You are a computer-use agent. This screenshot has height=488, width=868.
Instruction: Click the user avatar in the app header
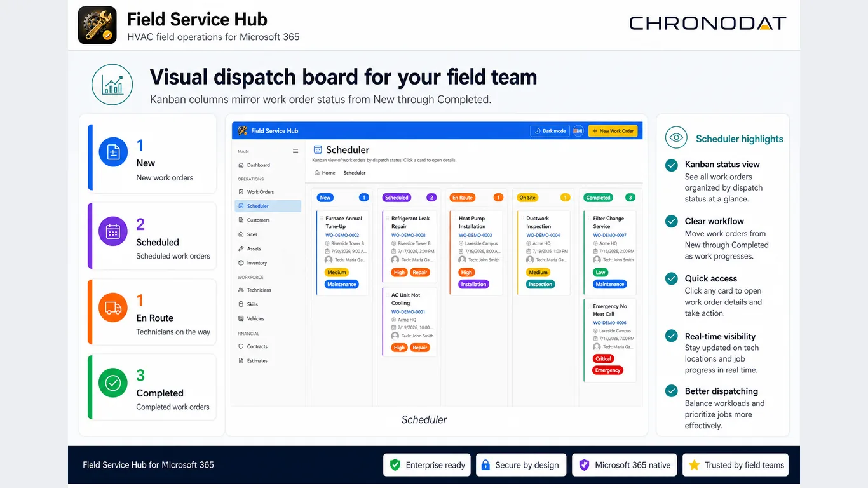tap(578, 131)
